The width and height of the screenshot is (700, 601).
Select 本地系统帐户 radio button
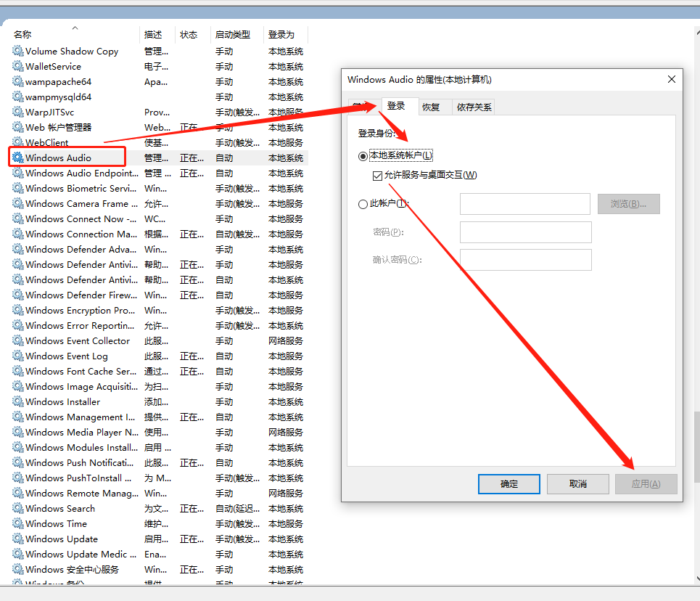(x=363, y=156)
